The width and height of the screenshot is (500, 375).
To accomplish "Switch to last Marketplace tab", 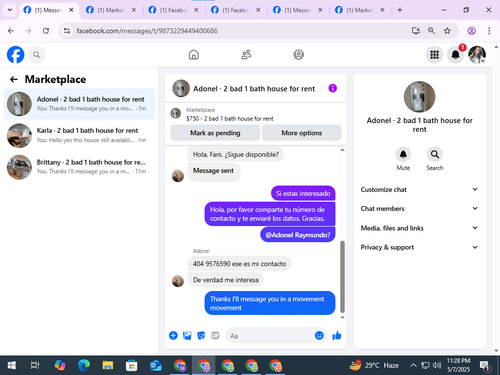I will coord(359,10).
